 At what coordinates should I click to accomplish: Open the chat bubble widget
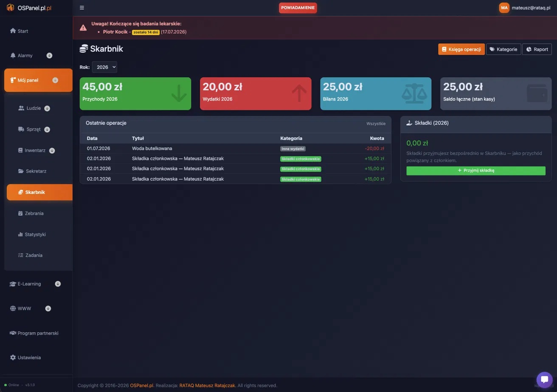click(544, 380)
